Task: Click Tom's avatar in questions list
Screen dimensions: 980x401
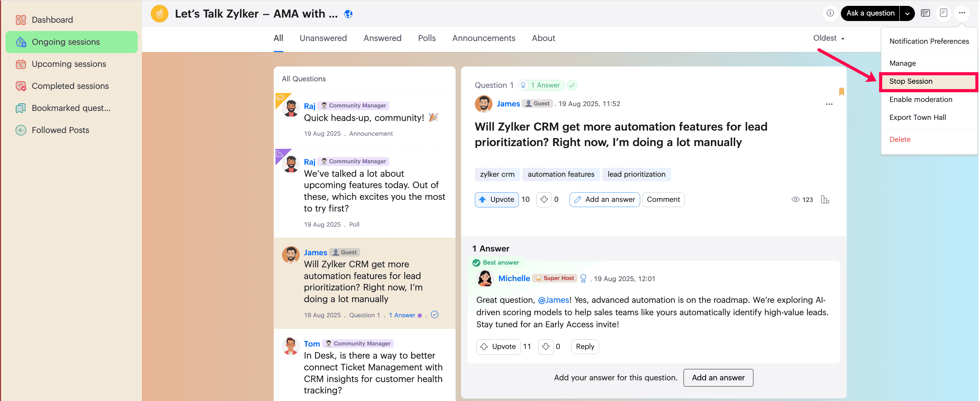Action: click(291, 346)
